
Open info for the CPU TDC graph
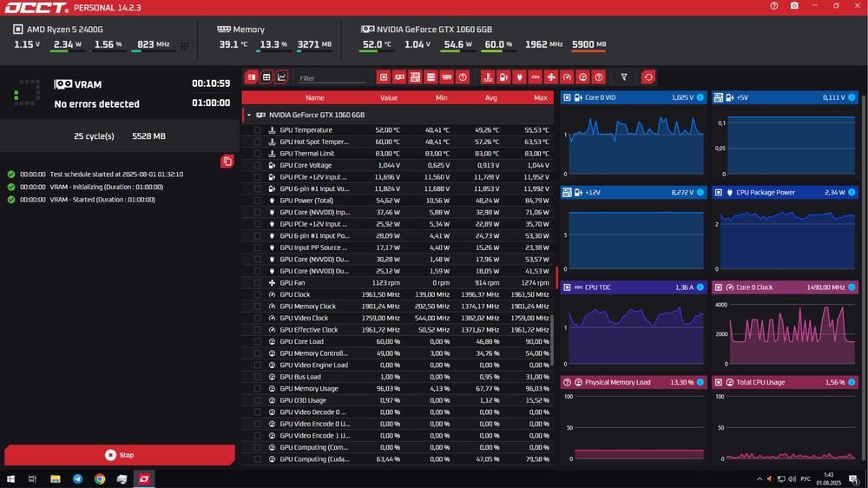[x=700, y=287]
